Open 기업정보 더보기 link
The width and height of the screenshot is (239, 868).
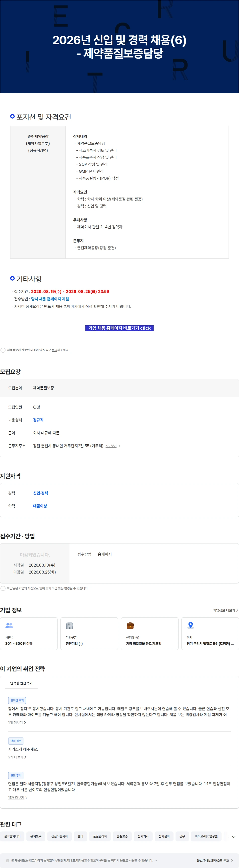click(x=225, y=610)
